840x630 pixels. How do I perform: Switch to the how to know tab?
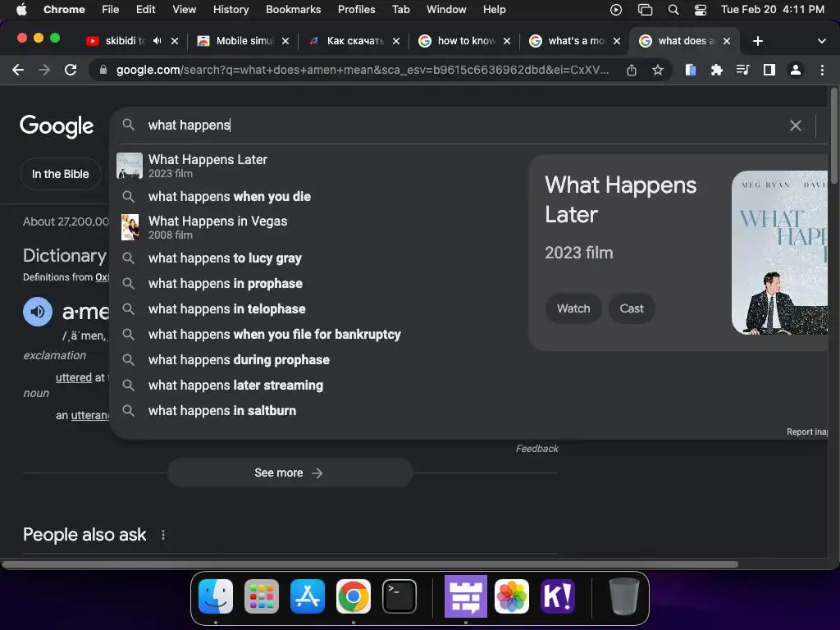459,41
